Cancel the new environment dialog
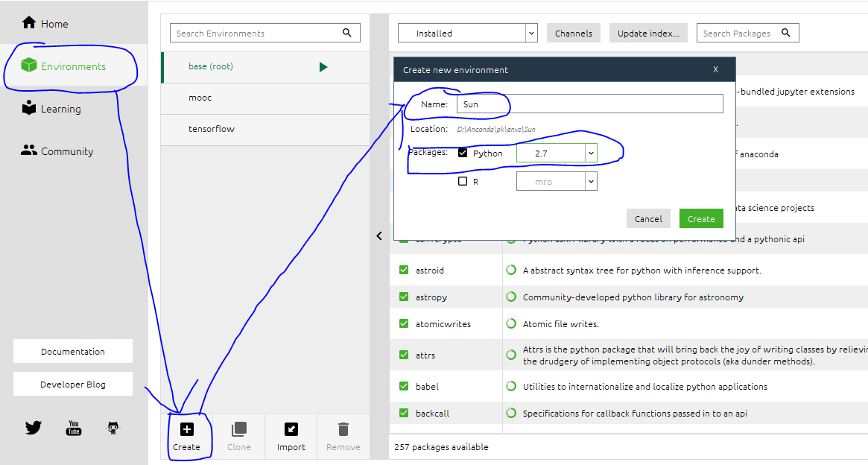Viewport: 868px width, 465px height. pos(648,218)
